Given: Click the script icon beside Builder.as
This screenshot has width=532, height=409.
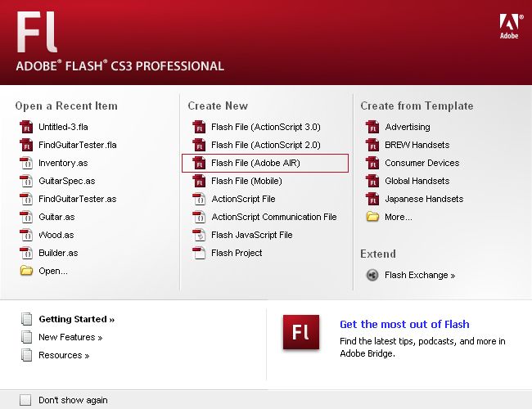Looking at the screenshot, I should pyautogui.click(x=26, y=253).
